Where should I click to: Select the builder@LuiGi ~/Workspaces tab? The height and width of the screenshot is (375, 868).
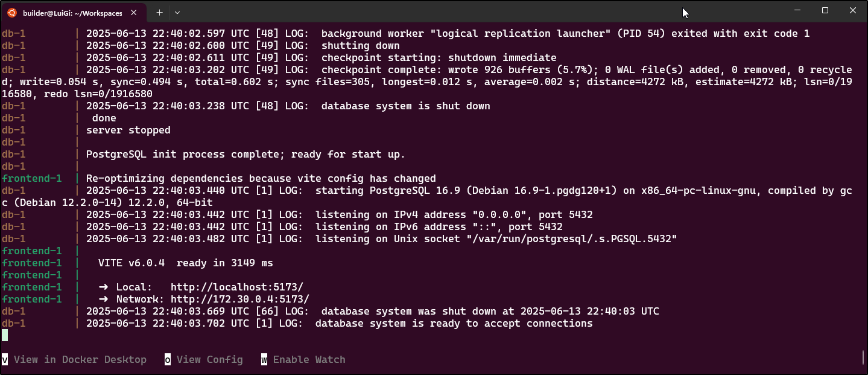click(73, 12)
